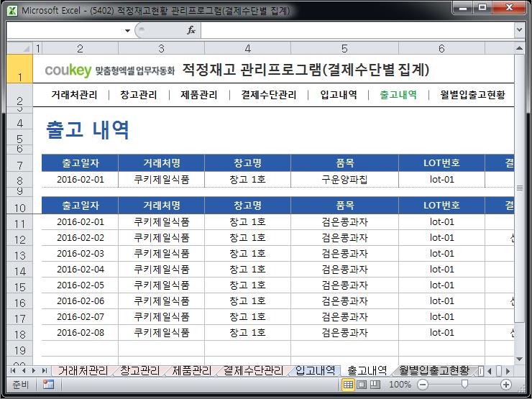532x399 pixels.
Task: Switch to Normal view icon
Action: coord(348,385)
